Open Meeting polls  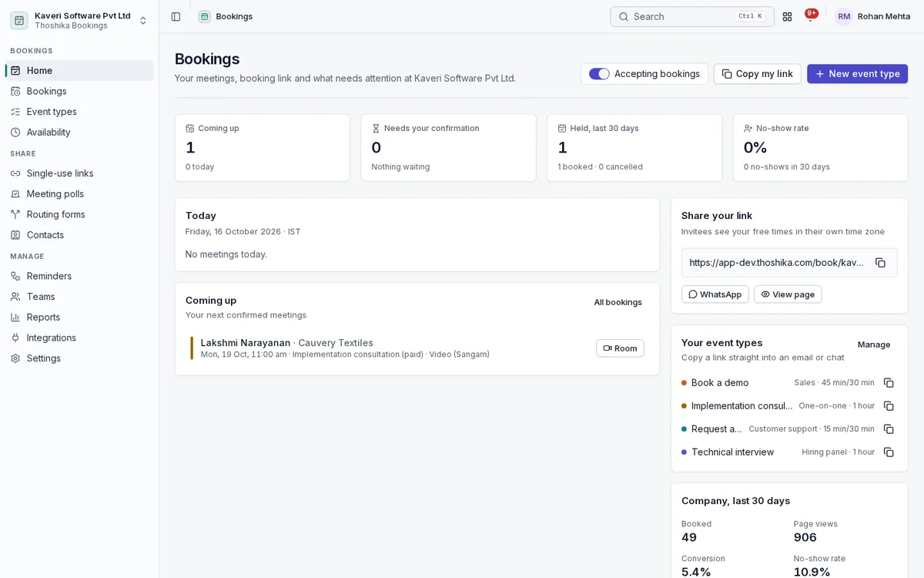point(79,194)
